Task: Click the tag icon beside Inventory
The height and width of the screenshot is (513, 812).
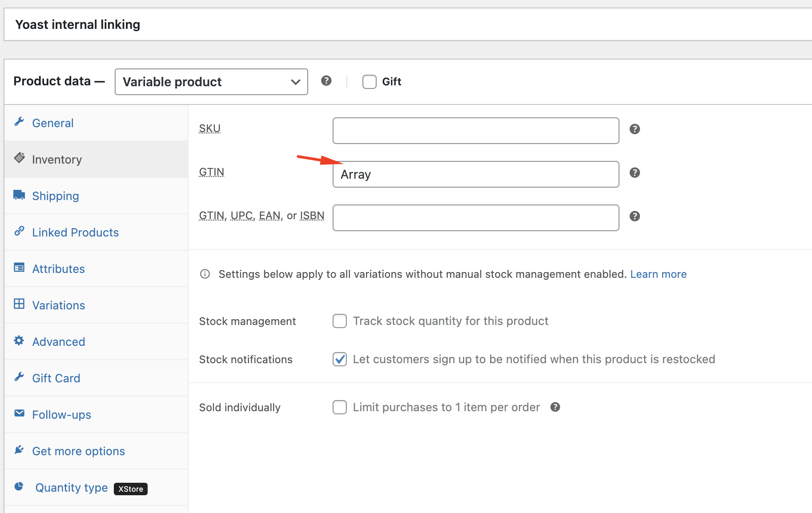Action: pos(19,158)
